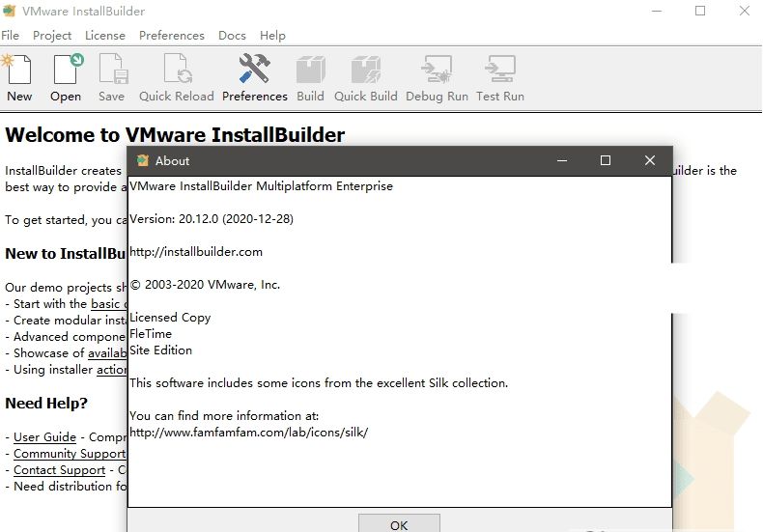Click the Welcome to VMware InstallBuilder heading
This screenshot has width=763, height=532.
175,135
